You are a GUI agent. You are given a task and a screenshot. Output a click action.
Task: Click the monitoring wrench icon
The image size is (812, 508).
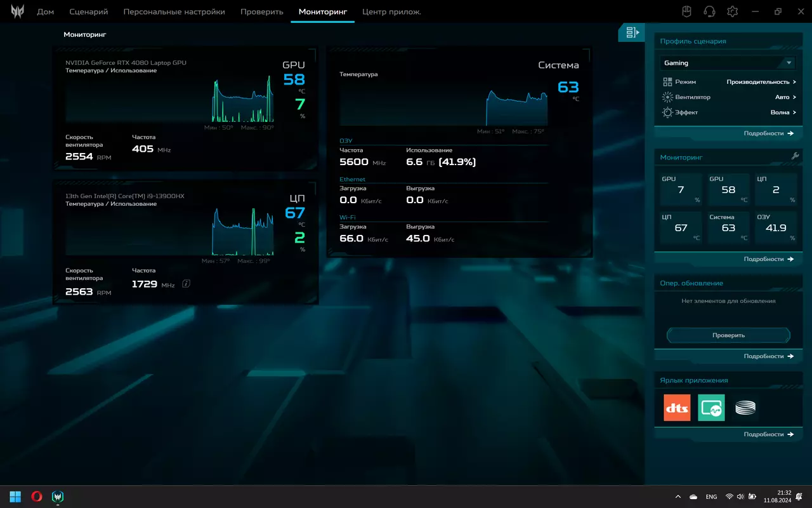coord(795,156)
